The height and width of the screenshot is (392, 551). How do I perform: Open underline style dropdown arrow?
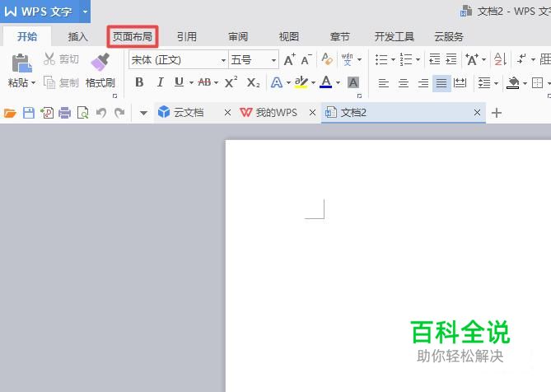[x=192, y=83]
